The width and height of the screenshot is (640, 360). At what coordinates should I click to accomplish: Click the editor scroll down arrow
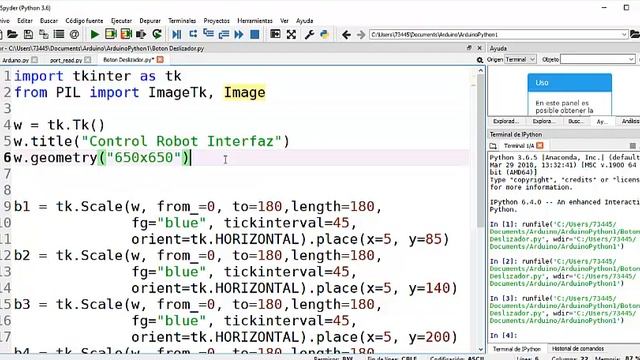pyautogui.click(x=480, y=349)
